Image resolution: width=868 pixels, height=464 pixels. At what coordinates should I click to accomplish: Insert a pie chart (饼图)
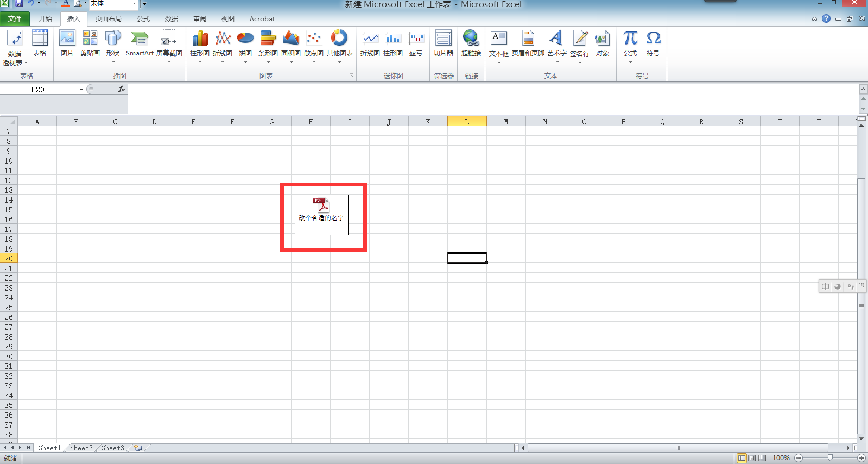click(x=245, y=47)
